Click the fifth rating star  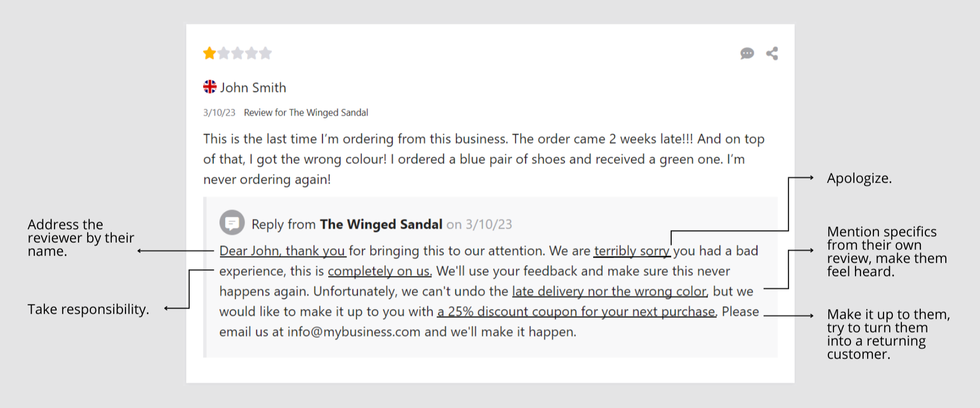(265, 53)
